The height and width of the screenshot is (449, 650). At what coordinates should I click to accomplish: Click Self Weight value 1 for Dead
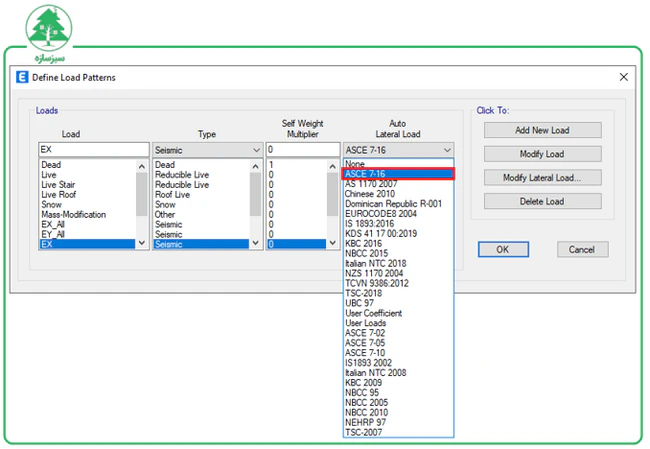click(296, 165)
